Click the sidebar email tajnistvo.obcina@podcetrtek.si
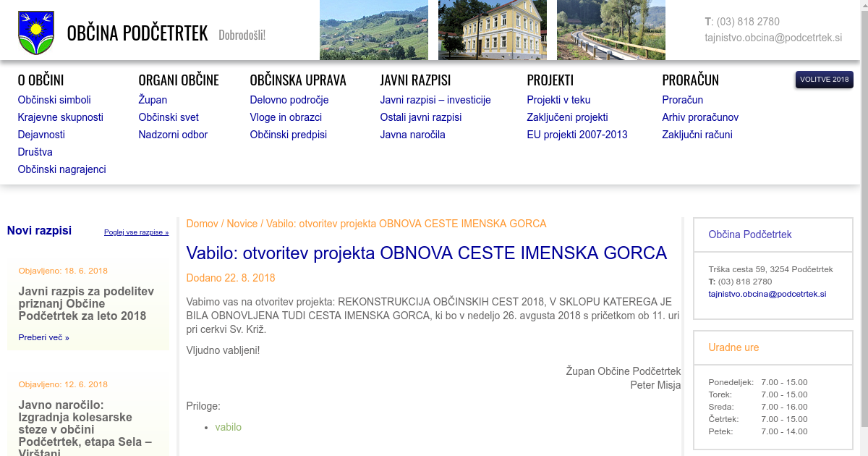This screenshot has height=456, width=868. point(767,294)
